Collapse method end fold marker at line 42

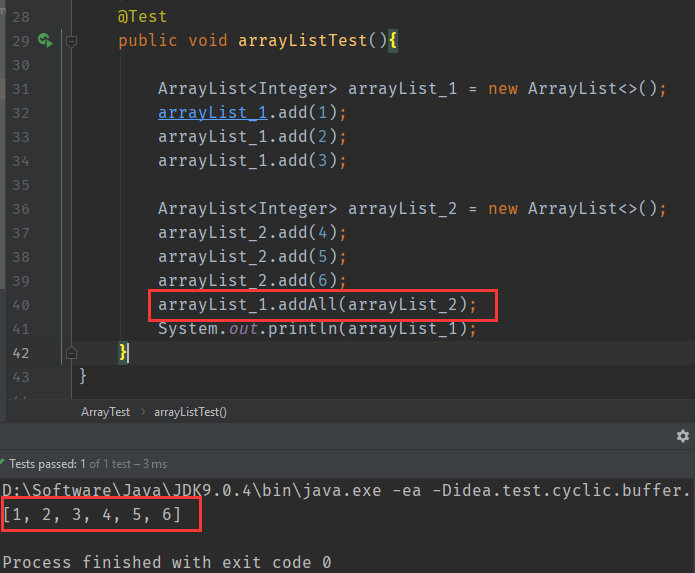(x=71, y=353)
